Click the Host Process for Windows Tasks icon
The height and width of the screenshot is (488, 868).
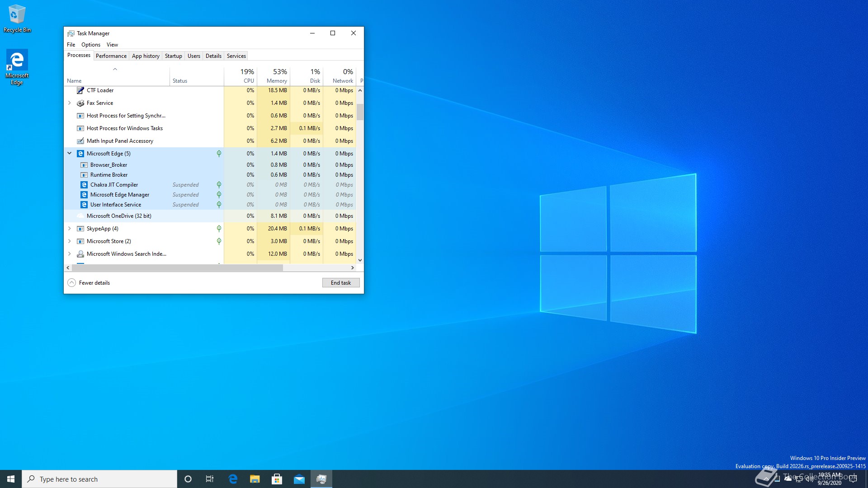click(80, 128)
